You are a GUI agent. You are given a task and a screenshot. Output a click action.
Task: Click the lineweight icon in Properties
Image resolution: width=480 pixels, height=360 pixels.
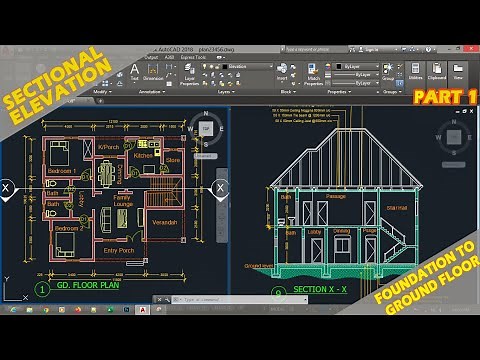tap(328, 75)
